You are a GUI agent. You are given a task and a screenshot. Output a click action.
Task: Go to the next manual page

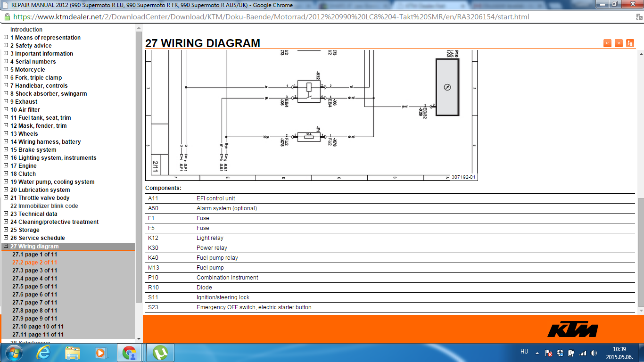click(x=619, y=43)
